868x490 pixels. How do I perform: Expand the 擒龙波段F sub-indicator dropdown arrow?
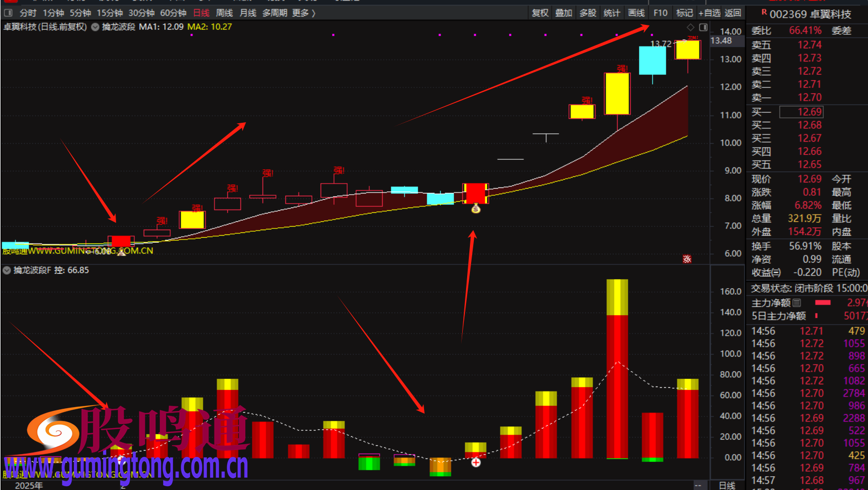click(x=7, y=270)
